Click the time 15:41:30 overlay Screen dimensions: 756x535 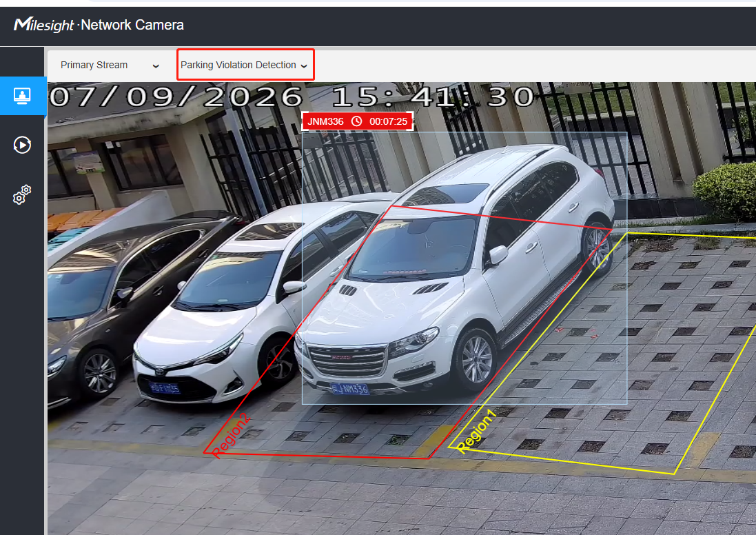433,97
